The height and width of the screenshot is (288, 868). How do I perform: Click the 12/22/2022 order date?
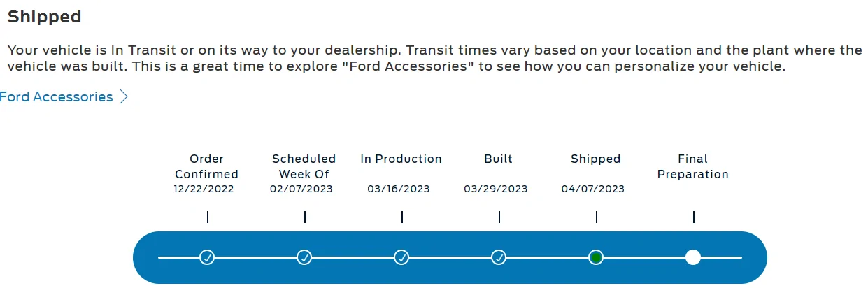tap(204, 189)
